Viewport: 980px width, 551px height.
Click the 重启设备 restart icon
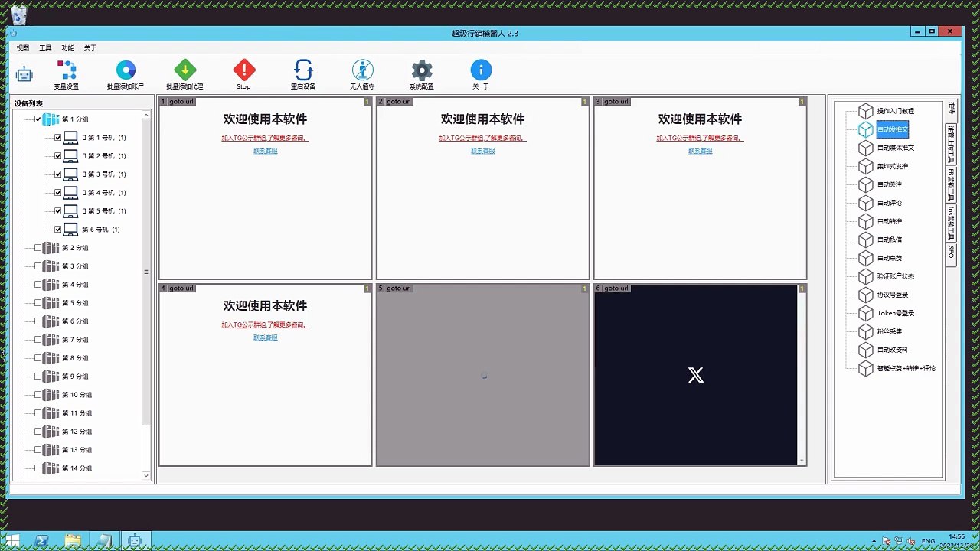pyautogui.click(x=303, y=70)
